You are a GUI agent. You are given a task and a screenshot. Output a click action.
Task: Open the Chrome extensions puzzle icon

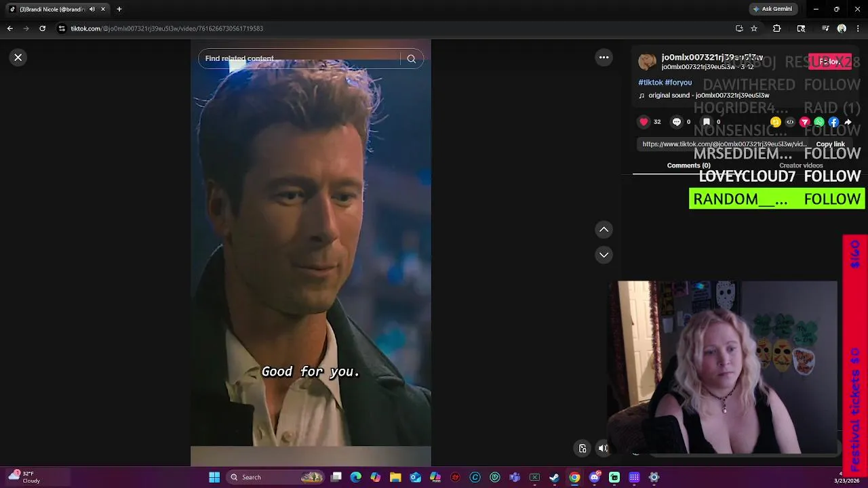(776, 28)
